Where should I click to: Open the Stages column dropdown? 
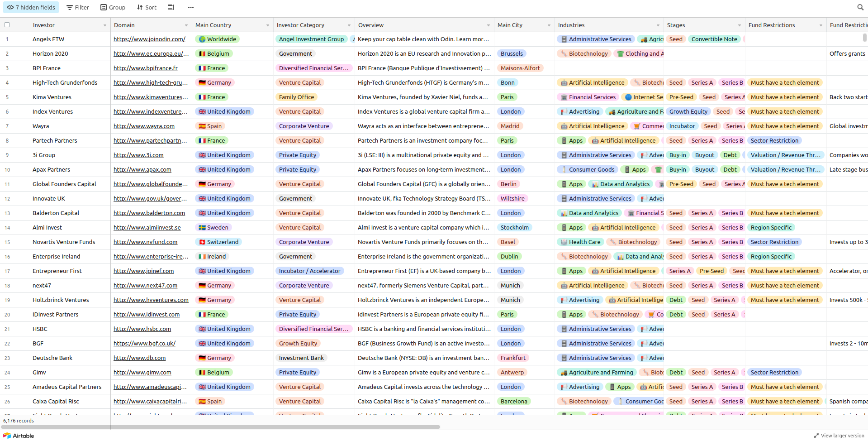740,25
